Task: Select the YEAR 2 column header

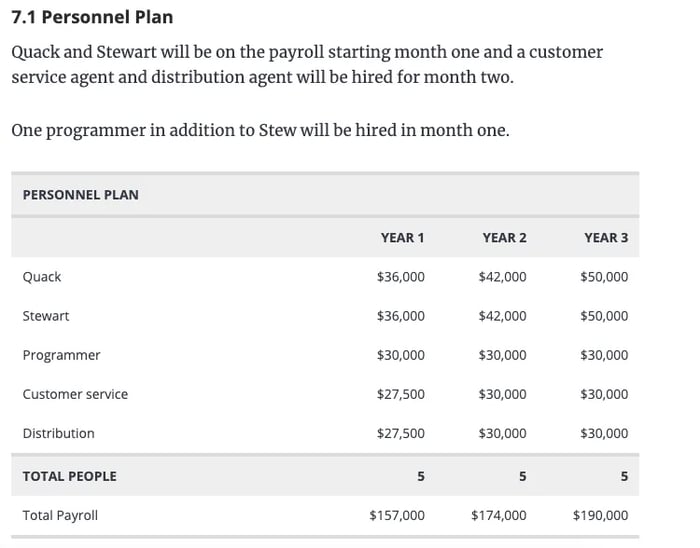Action: point(504,237)
